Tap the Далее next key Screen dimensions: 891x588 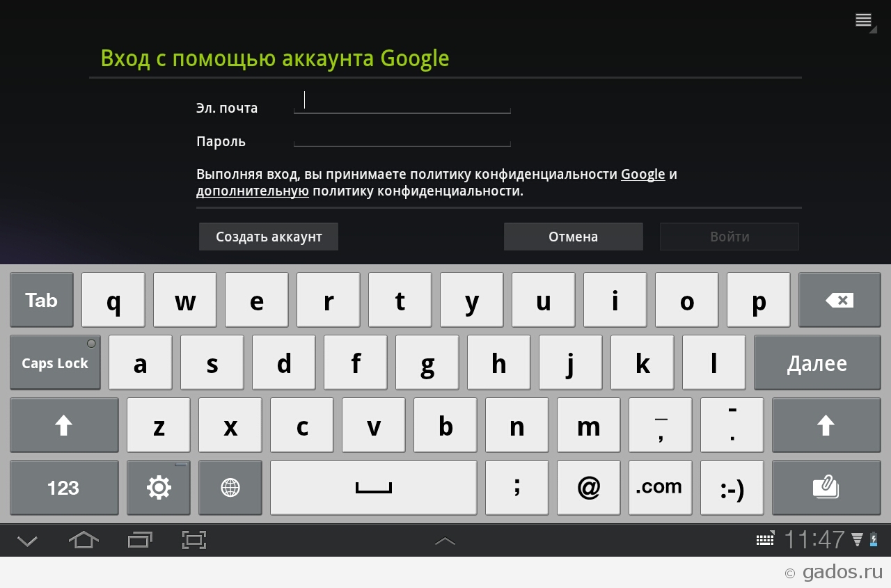[x=817, y=363]
